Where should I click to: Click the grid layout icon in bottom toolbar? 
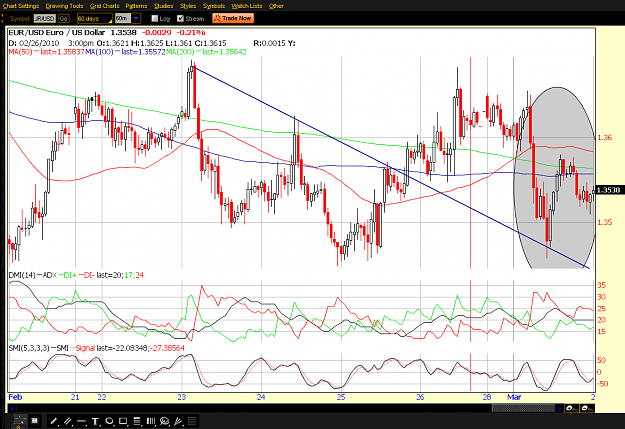(35, 421)
